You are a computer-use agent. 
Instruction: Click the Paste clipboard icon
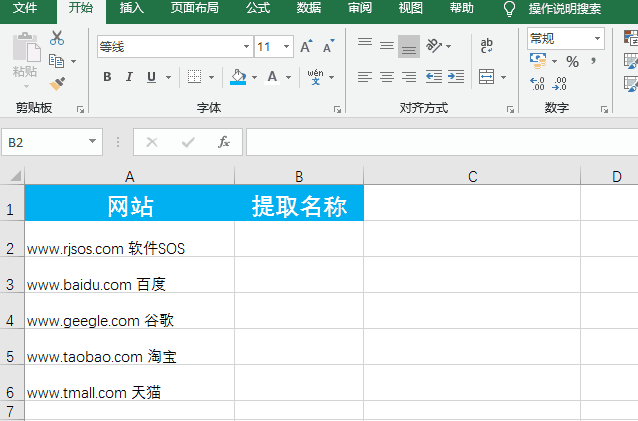[x=26, y=47]
